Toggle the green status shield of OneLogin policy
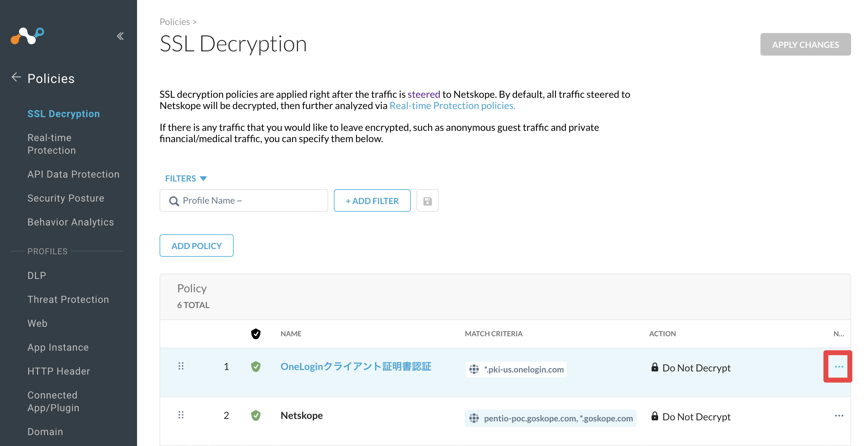The height and width of the screenshot is (446, 868). pos(256,367)
